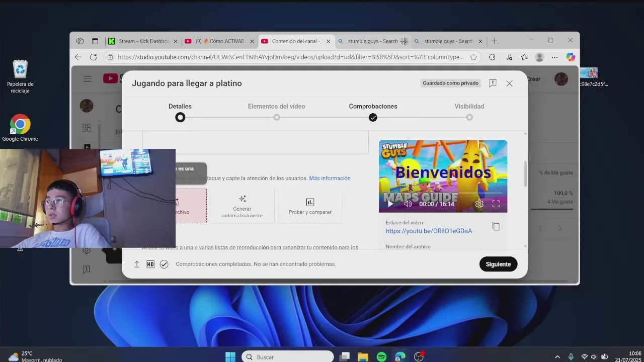Click the Guardado como privado badge
644x362 pixels.
point(450,83)
